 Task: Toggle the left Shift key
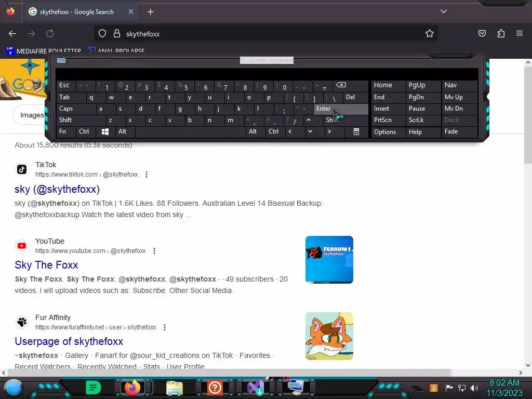tap(81, 120)
